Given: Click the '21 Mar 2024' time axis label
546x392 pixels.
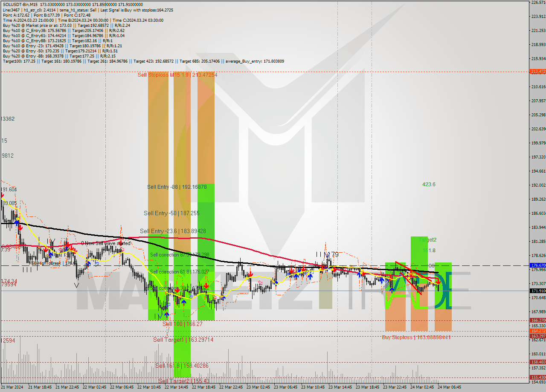Looking at the screenshot, I should coord(12,387).
